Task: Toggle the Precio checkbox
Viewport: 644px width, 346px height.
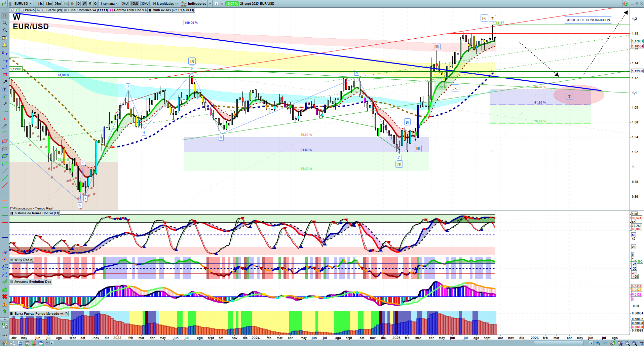Action: click(x=23, y=10)
